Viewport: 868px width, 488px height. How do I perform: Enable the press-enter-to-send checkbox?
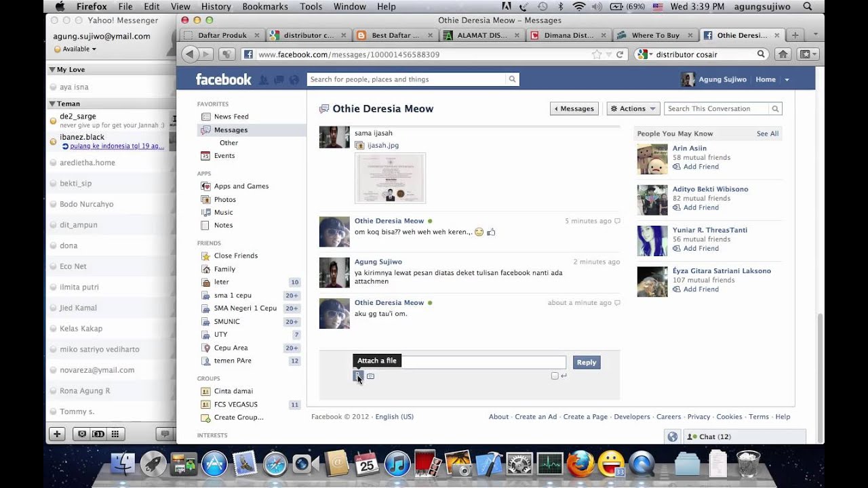point(555,376)
